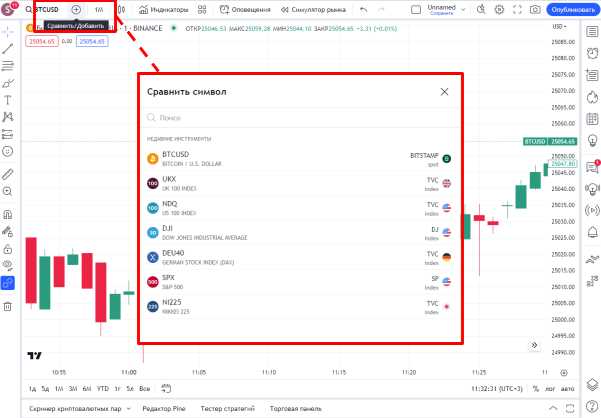This screenshot has width=601, height=418.
Task: Open the chart type candles icon
Action: [x=122, y=10]
